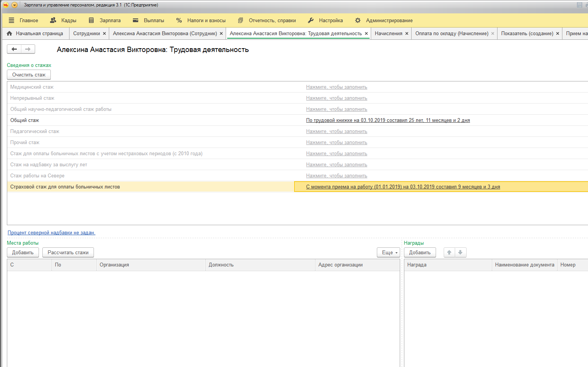Open the Зарплата section
This screenshot has height=367, width=588.
(x=105, y=20)
